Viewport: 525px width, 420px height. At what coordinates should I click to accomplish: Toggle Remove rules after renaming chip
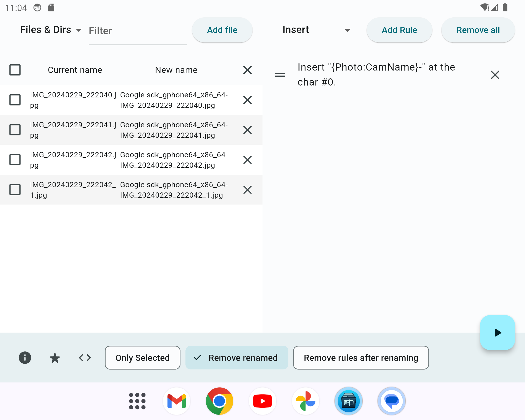coord(361,358)
